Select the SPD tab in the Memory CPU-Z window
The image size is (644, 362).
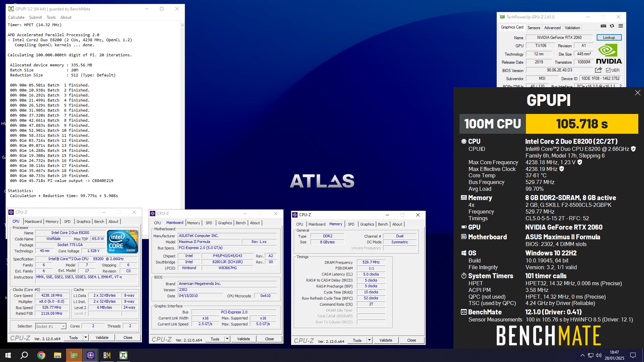point(351,224)
